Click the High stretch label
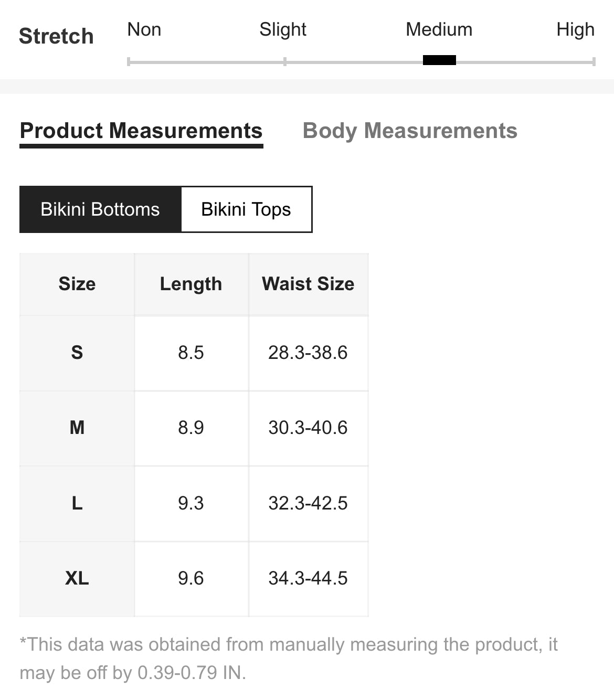Screen dimensions: 614x700 pyautogui.click(x=575, y=30)
